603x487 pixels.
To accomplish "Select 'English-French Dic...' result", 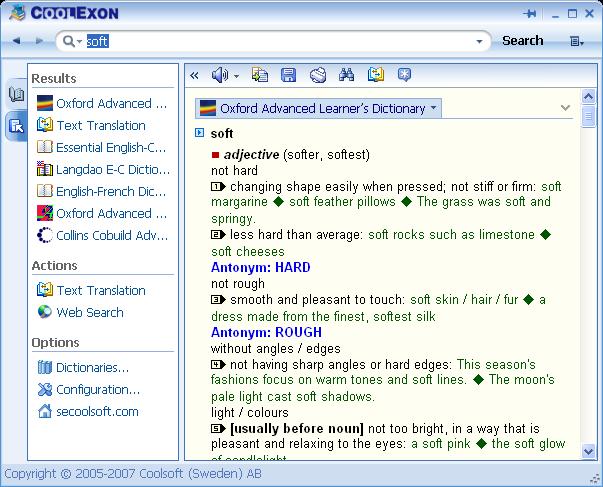I will pos(102,191).
